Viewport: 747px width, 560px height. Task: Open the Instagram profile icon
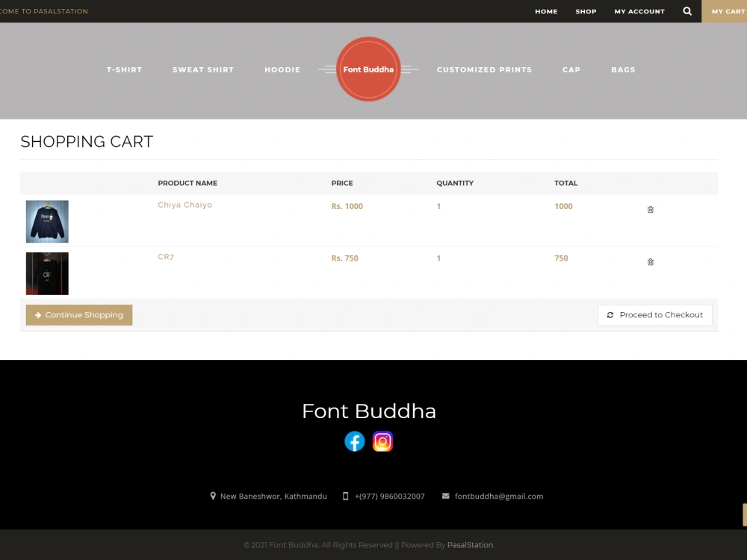[x=382, y=441]
